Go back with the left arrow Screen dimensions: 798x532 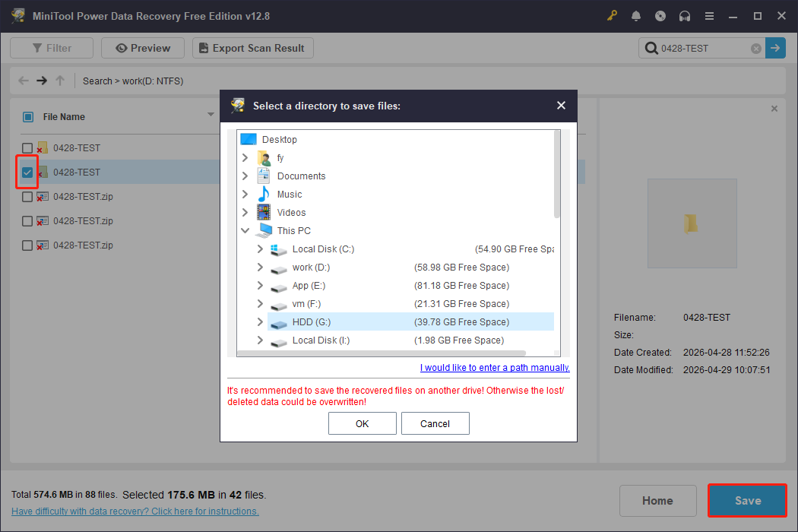24,81
